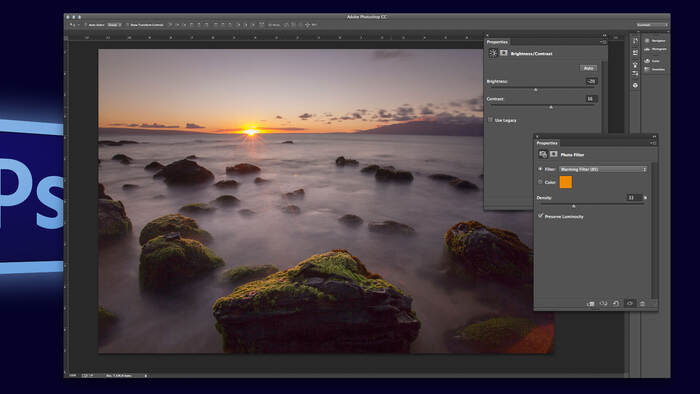
Task: Toggle Photo Filter layer visibility eye
Action: pyautogui.click(x=629, y=303)
